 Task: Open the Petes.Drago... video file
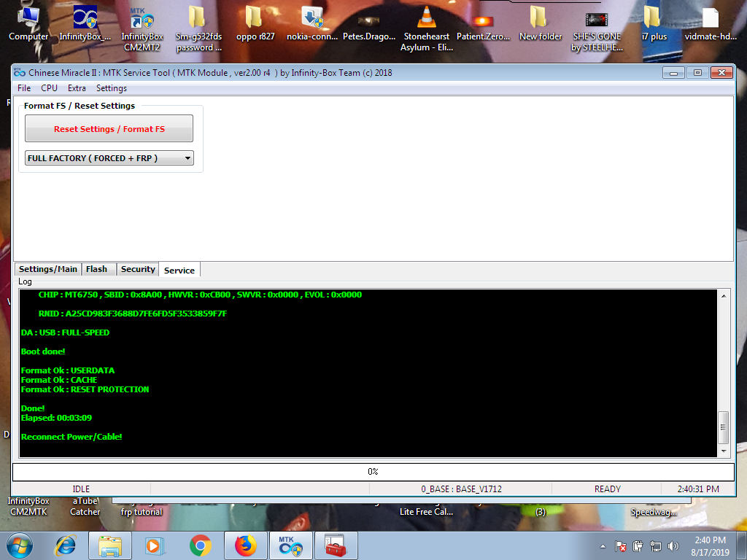click(368, 26)
